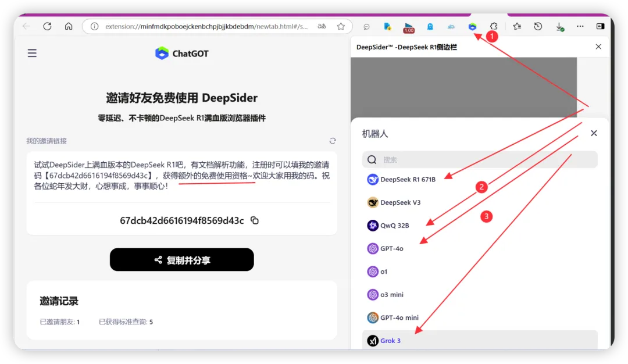The width and height of the screenshot is (628, 364).
Task: Select the GPT-4o robot
Action: [x=480, y=249]
